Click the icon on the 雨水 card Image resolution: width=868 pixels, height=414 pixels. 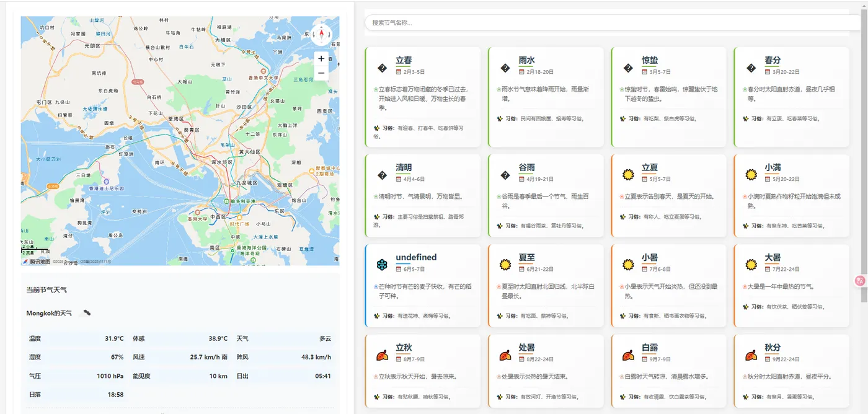click(x=505, y=68)
